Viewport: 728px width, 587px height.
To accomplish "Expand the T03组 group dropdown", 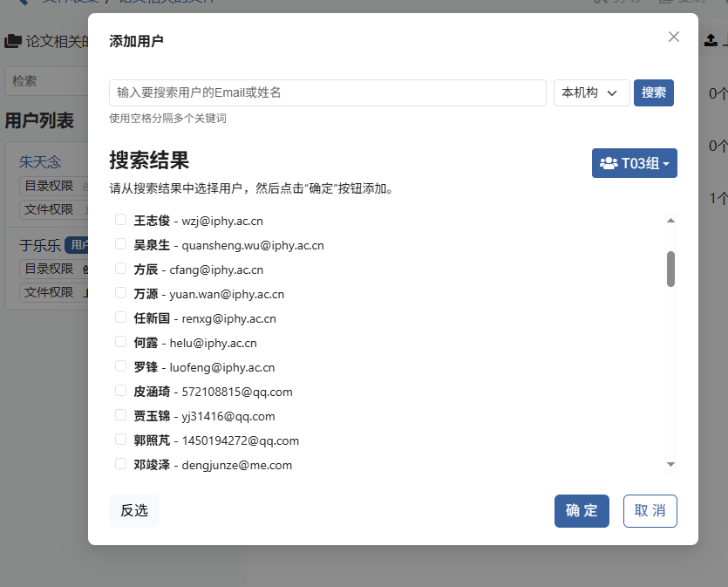I will [634, 163].
